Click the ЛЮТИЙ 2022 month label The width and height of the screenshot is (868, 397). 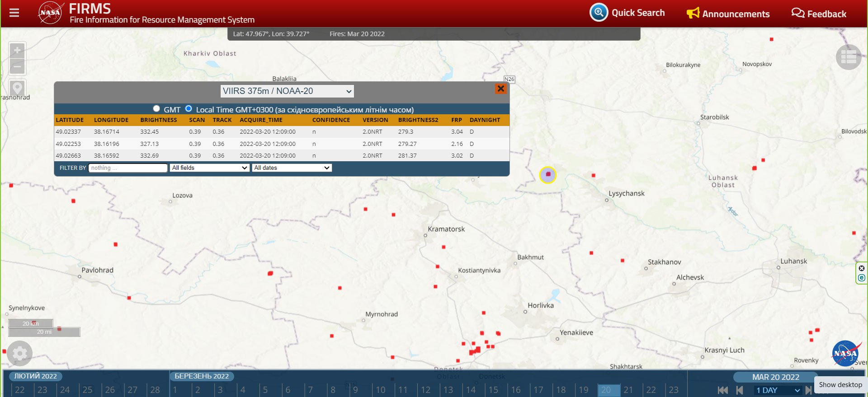tap(35, 376)
